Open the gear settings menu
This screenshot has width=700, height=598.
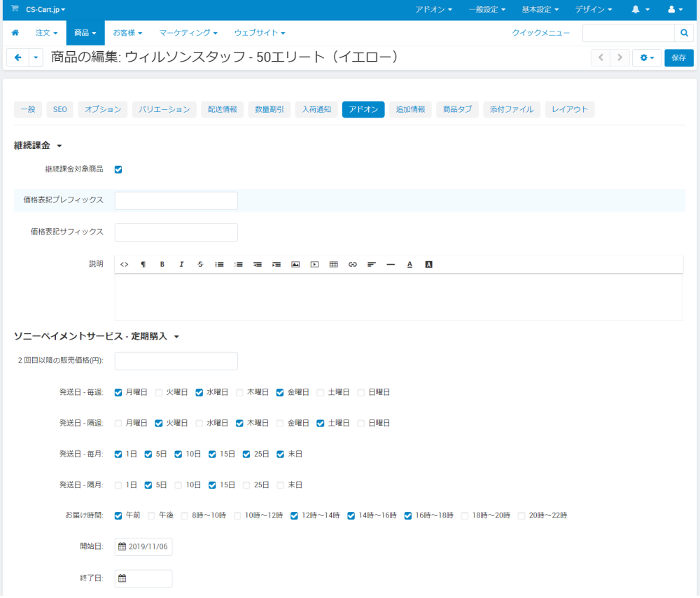tap(646, 57)
